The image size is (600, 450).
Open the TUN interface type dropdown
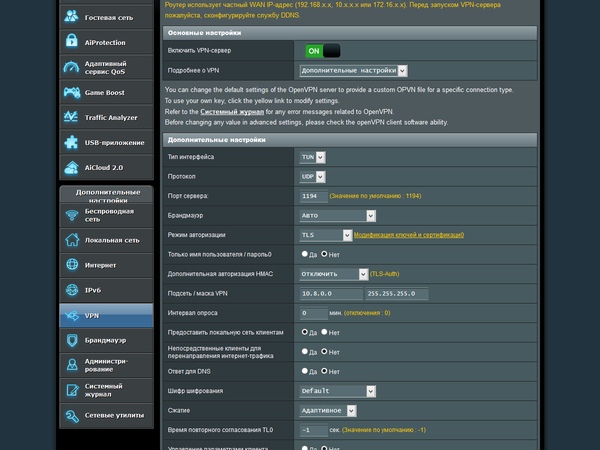(313, 157)
